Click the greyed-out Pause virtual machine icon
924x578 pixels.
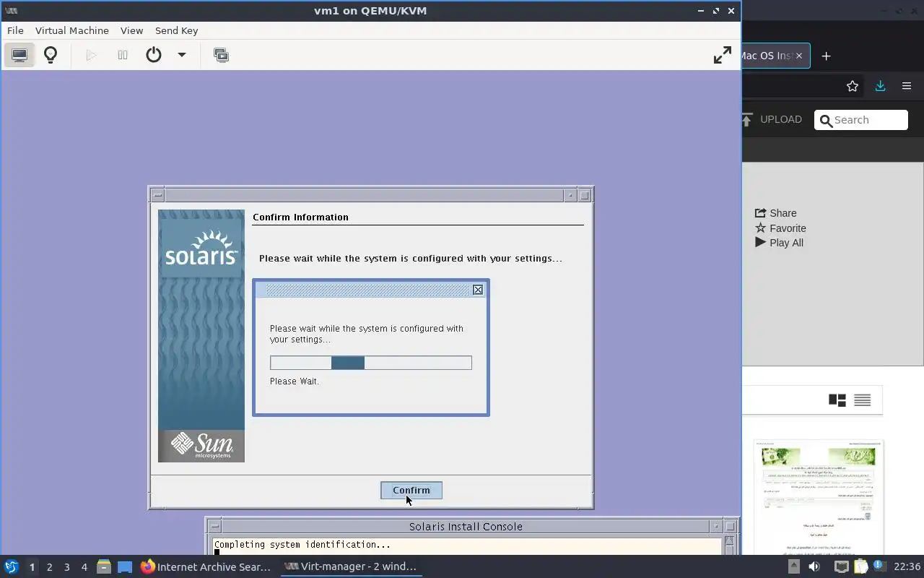point(123,55)
